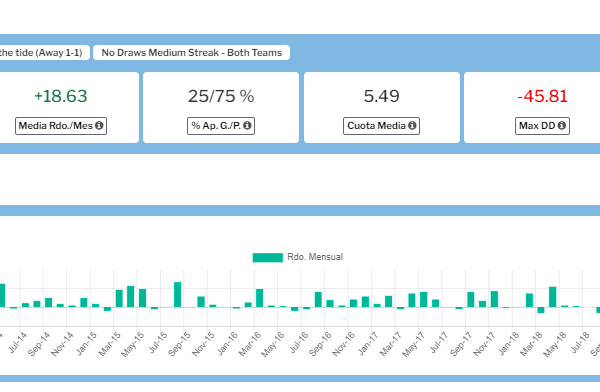Click info icon beside Max DD
This screenshot has height=392, width=600.
(x=562, y=126)
